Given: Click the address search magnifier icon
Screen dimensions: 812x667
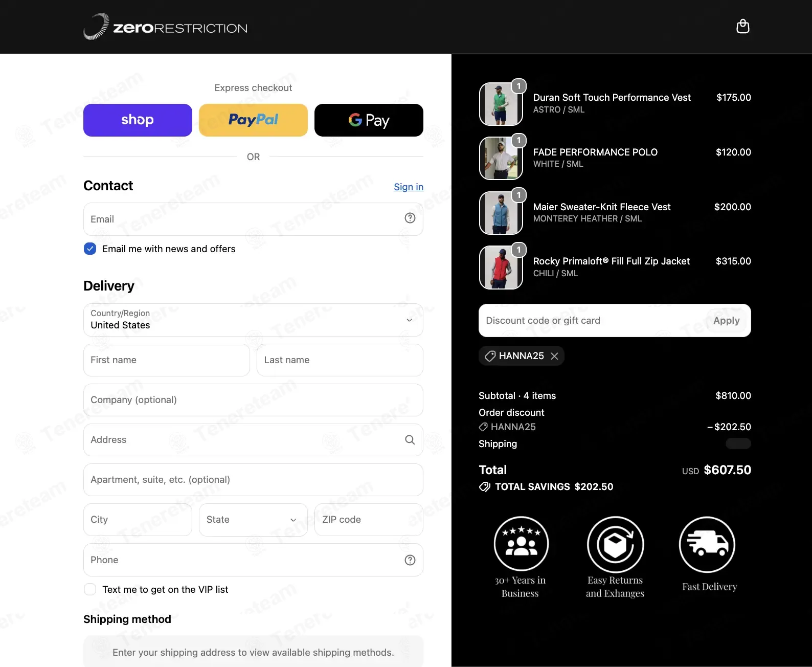Looking at the screenshot, I should click(x=410, y=440).
